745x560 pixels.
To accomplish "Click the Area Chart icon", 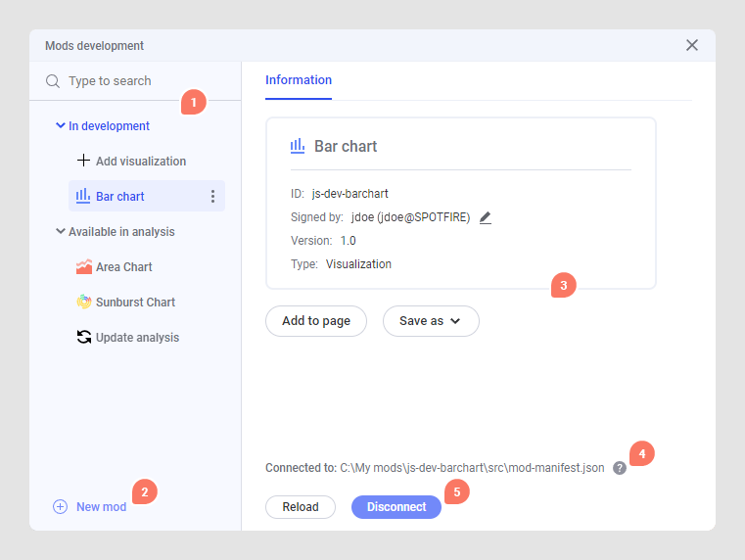I will 84,267.
